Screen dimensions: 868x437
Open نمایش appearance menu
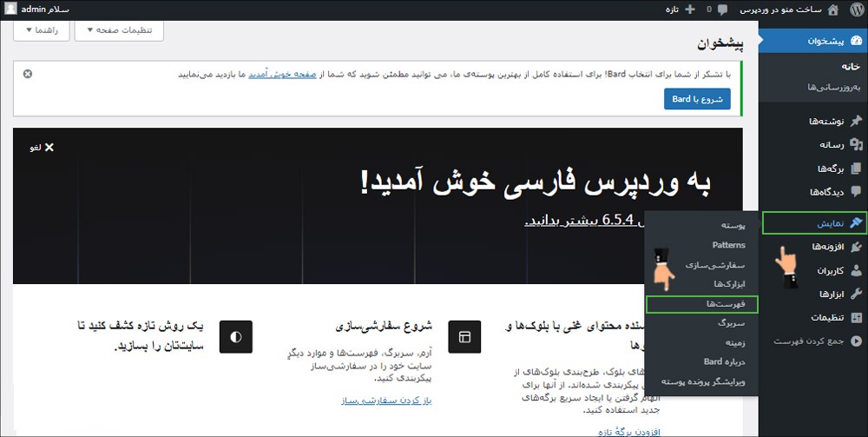(x=814, y=222)
